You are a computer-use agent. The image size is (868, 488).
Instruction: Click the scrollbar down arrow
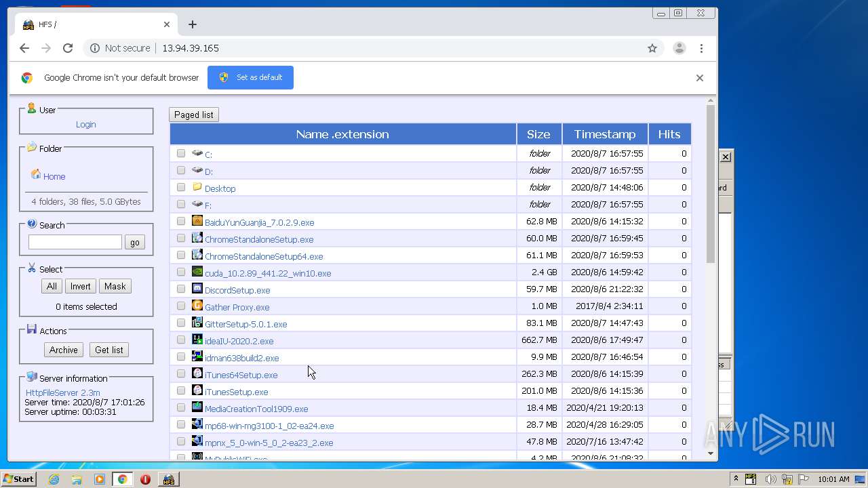coord(711,453)
